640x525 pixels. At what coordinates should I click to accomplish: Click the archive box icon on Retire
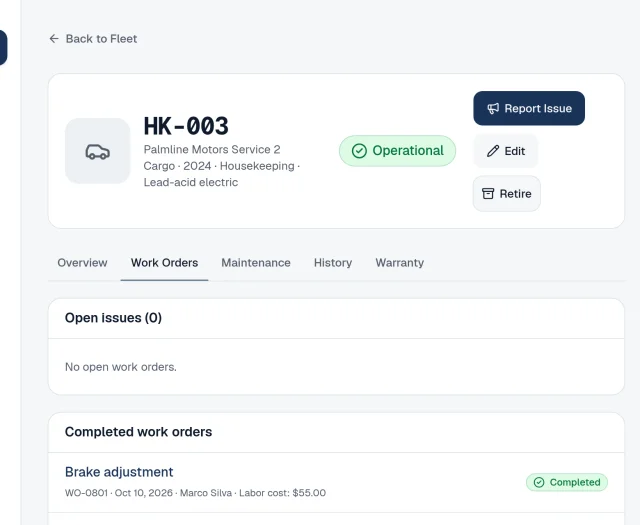pos(488,194)
